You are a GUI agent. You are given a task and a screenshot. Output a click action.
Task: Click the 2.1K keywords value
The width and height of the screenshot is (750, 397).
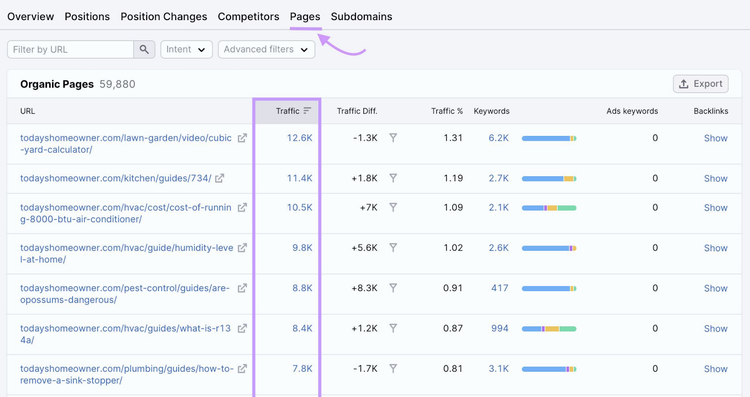pos(498,207)
